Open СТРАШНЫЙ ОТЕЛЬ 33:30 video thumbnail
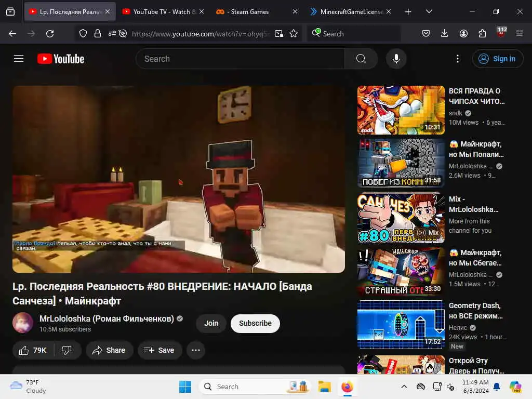The image size is (532, 399). (401, 271)
